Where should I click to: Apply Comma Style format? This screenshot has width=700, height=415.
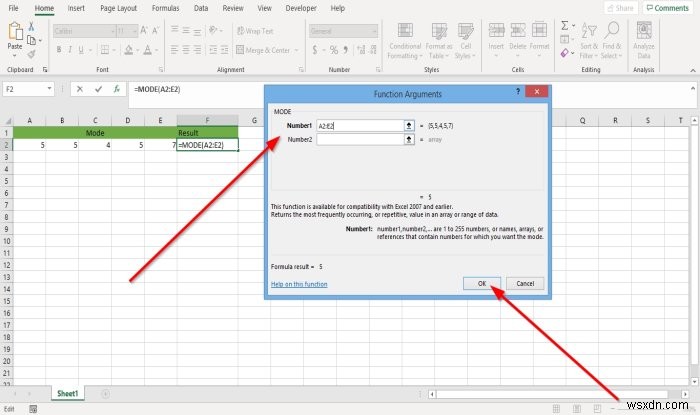346,50
